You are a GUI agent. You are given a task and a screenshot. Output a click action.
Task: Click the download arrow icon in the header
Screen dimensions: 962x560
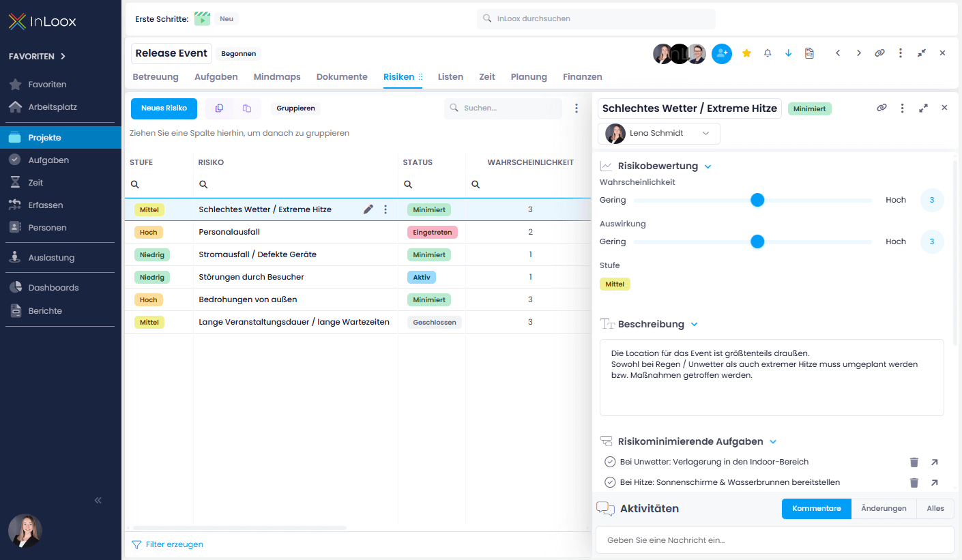pyautogui.click(x=788, y=53)
